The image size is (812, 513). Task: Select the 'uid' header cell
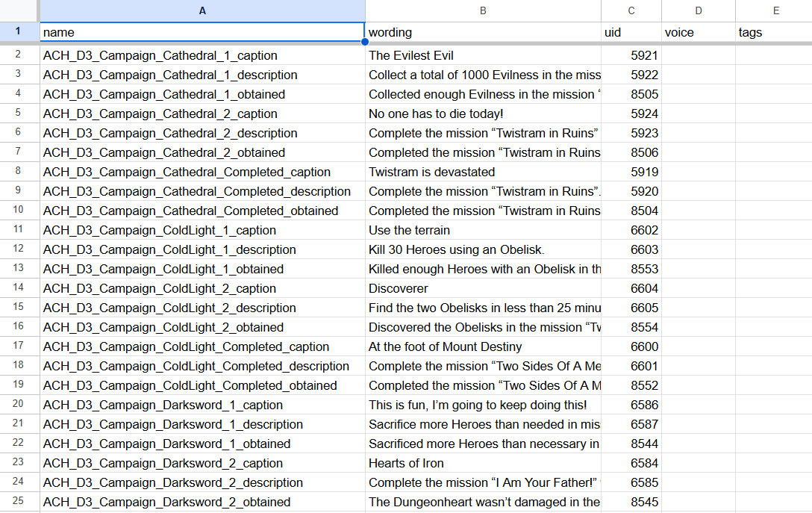[631, 32]
